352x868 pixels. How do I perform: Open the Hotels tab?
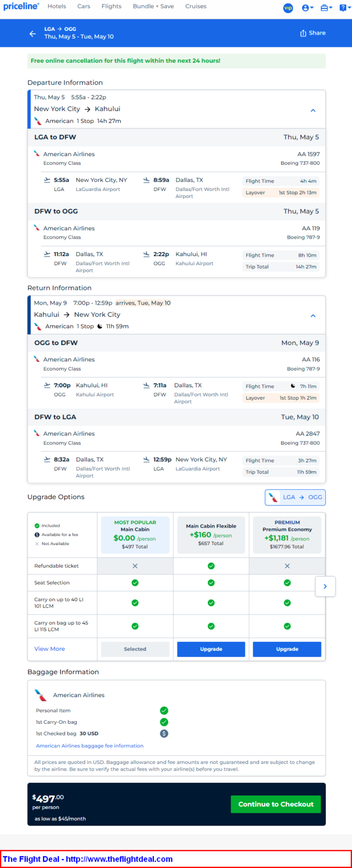click(57, 6)
